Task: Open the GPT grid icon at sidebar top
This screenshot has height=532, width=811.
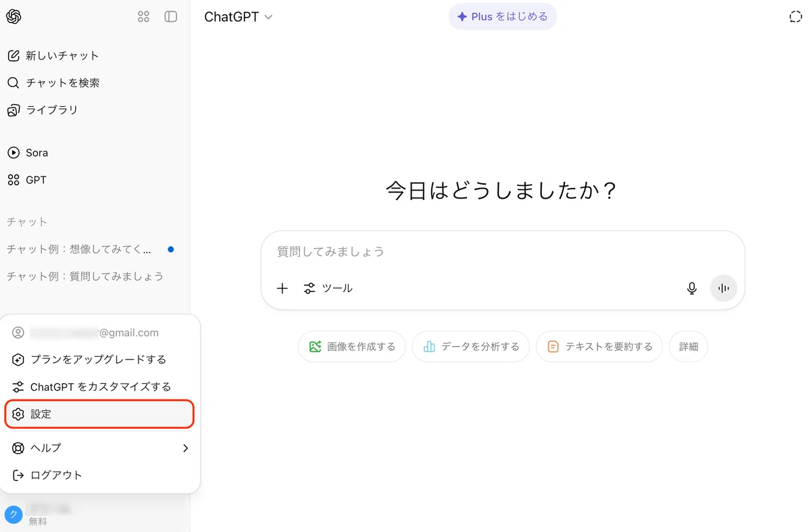Action: pos(143,17)
